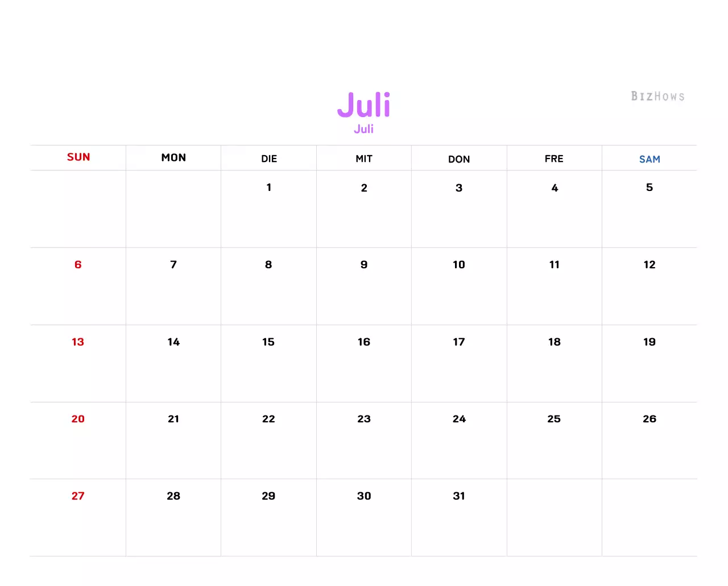
Task: Choose Saturday the 5th
Action: tap(650, 188)
